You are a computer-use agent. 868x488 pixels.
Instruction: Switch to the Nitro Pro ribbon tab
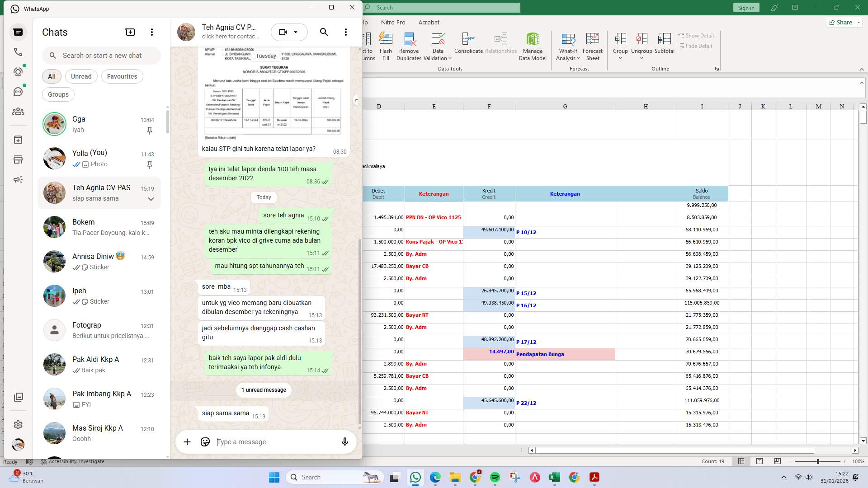(x=393, y=22)
